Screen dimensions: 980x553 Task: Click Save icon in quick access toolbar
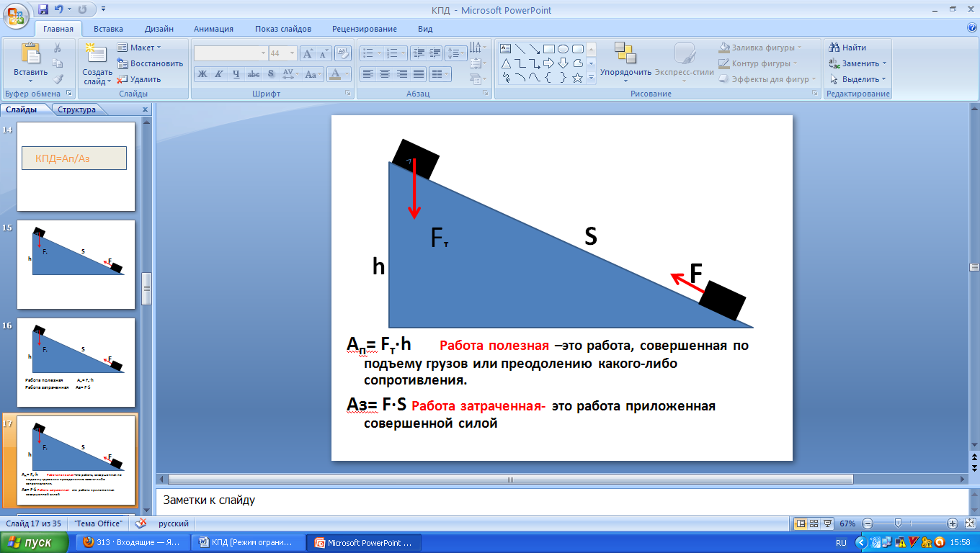[x=43, y=9]
